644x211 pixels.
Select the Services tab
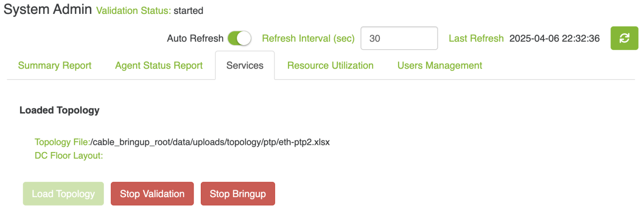pyautogui.click(x=245, y=66)
